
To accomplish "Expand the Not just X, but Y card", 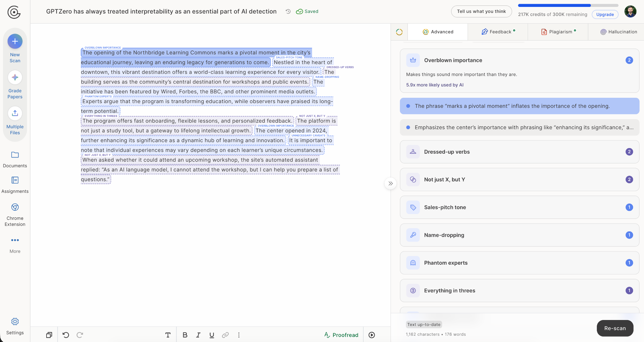I will click(x=519, y=179).
